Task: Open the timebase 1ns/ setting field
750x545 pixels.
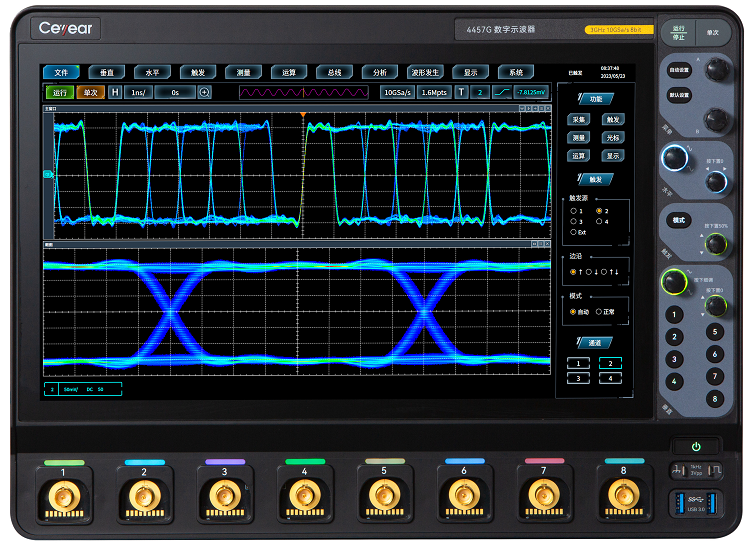Action: (x=138, y=92)
